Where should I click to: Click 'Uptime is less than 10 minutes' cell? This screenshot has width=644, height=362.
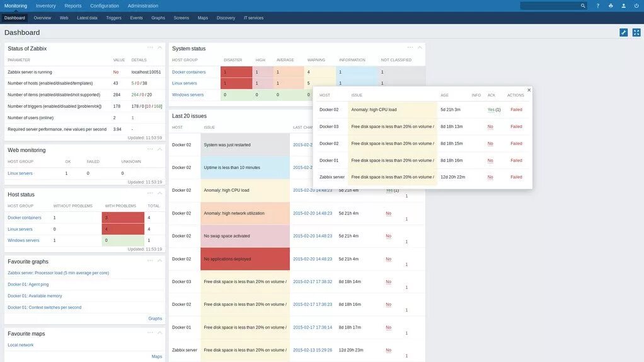(x=245, y=168)
